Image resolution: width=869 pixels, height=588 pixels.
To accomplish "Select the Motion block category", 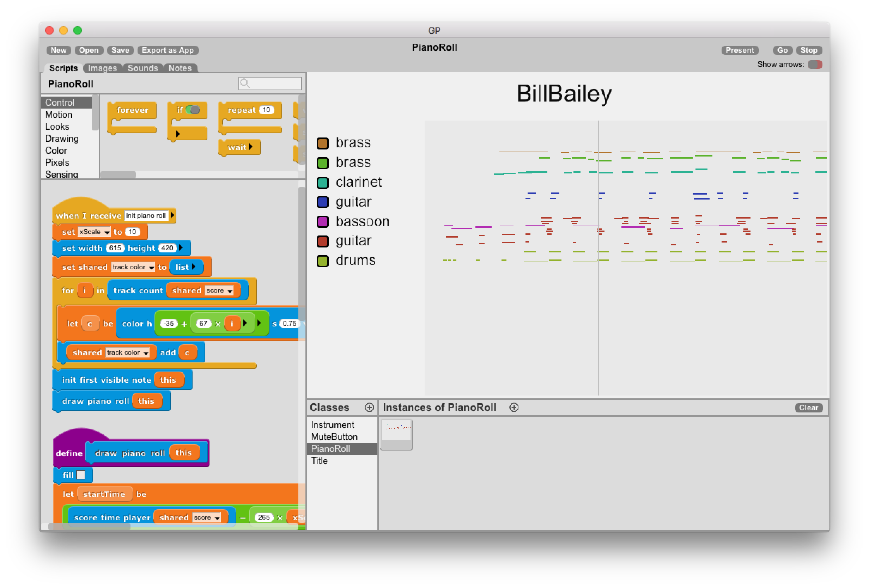I will click(x=66, y=114).
